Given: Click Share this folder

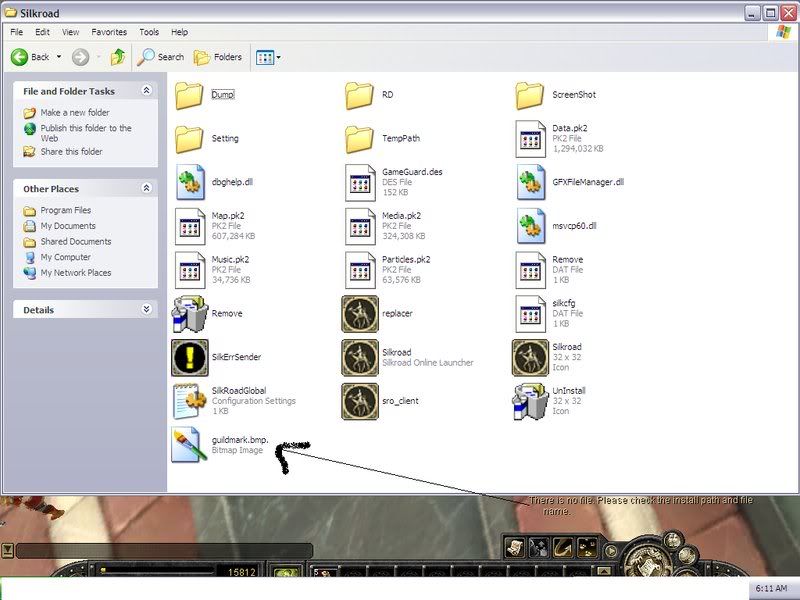Looking at the screenshot, I should point(71,152).
